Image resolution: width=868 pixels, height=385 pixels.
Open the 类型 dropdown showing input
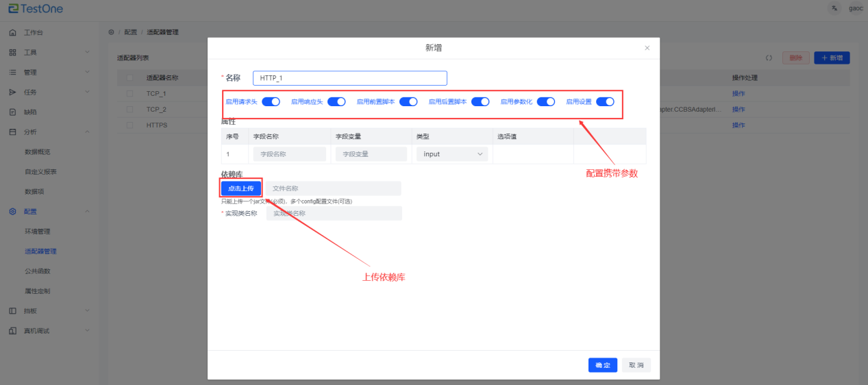(x=452, y=154)
